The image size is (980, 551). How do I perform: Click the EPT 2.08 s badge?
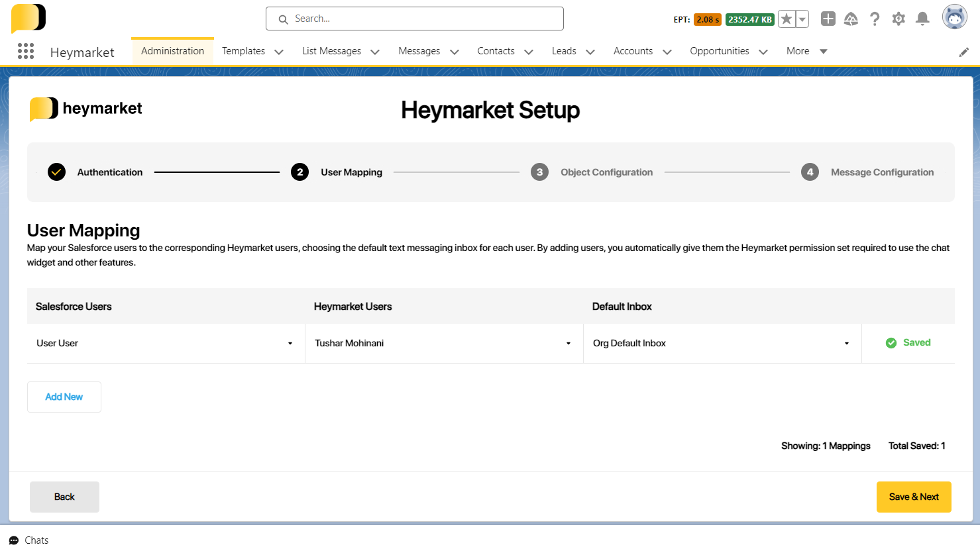pyautogui.click(x=707, y=19)
